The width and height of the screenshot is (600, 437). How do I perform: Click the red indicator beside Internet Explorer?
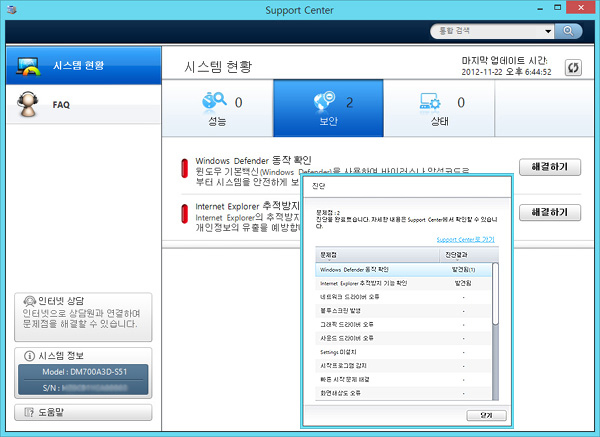coord(184,214)
